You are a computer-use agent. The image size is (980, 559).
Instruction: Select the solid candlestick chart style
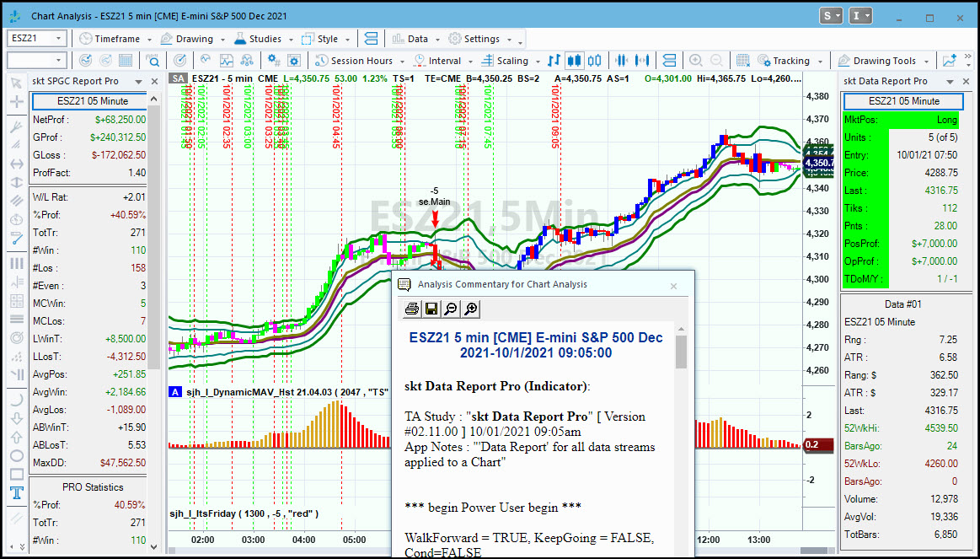click(574, 61)
